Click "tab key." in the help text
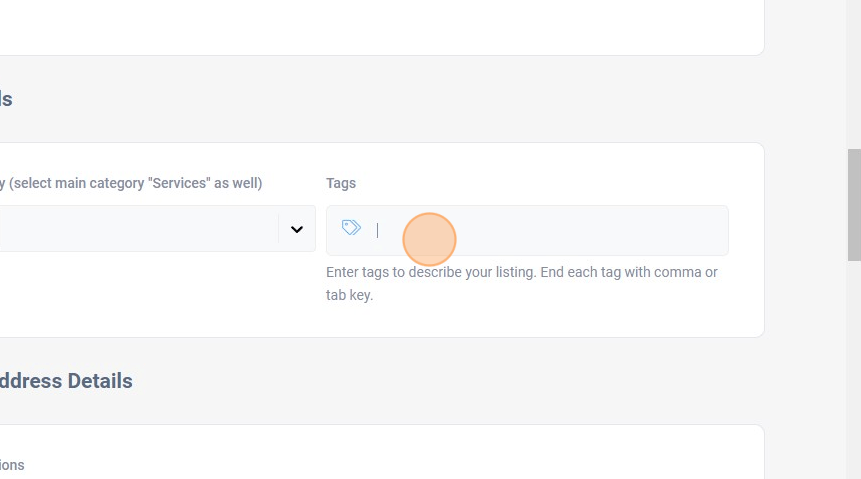The height and width of the screenshot is (479, 861). coord(349,295)
